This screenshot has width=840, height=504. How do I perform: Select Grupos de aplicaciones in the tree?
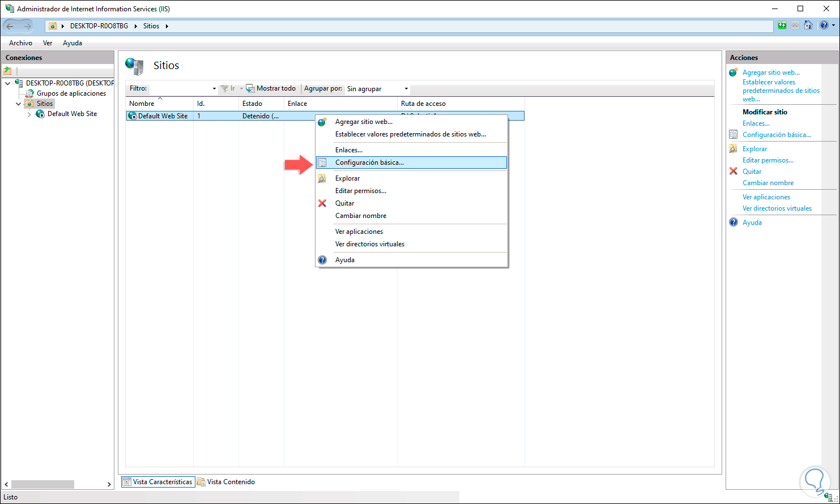[x=71, y=93]
